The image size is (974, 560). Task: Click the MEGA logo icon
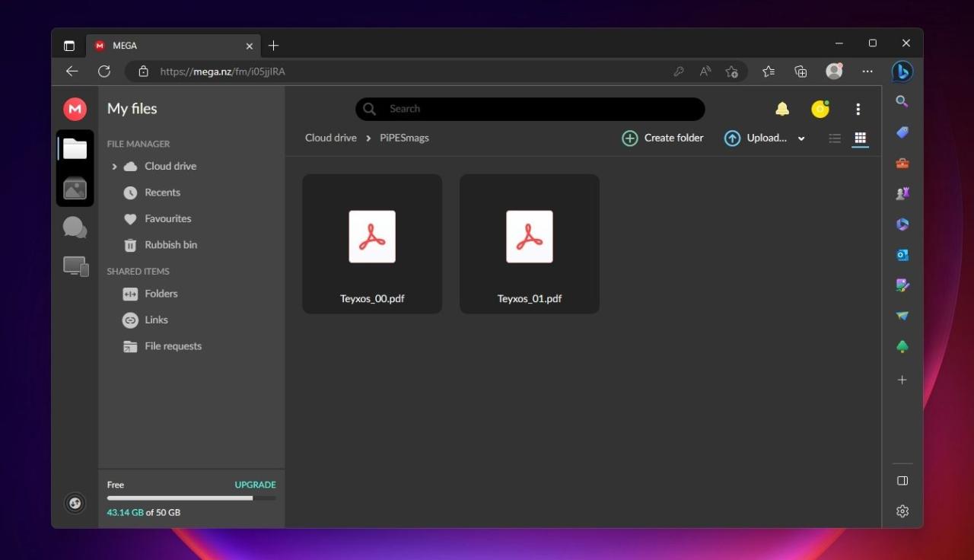(75, 109)
